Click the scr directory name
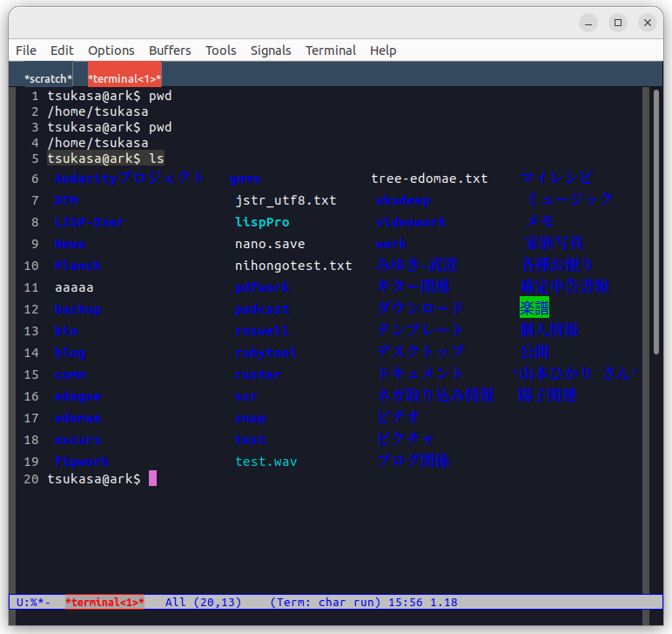 coord(246,396)
